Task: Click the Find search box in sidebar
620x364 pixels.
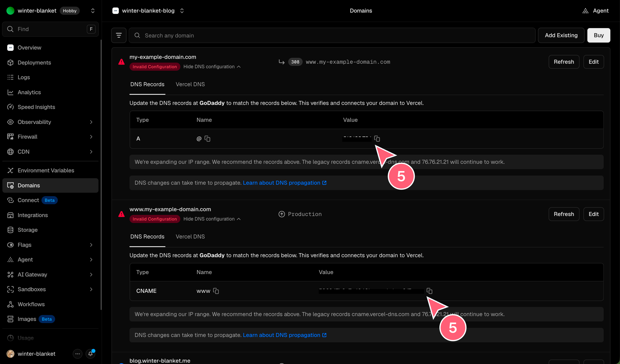Action: [x=50, y=29]
